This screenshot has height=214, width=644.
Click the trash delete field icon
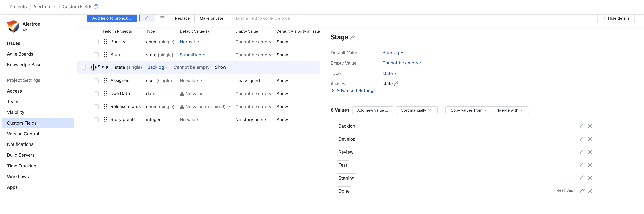(x=163, y=18)
